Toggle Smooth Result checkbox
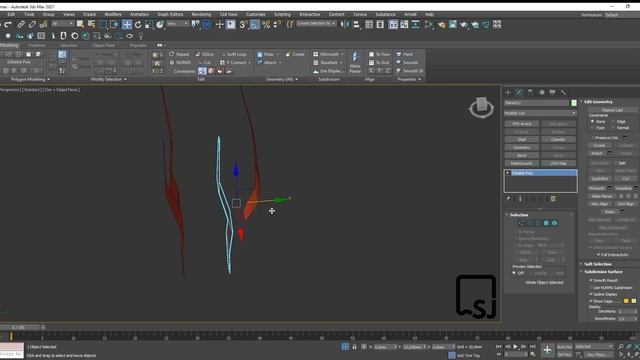Image resolution: width=640 pixels, height=360 pixels. [x=591, y=280]
